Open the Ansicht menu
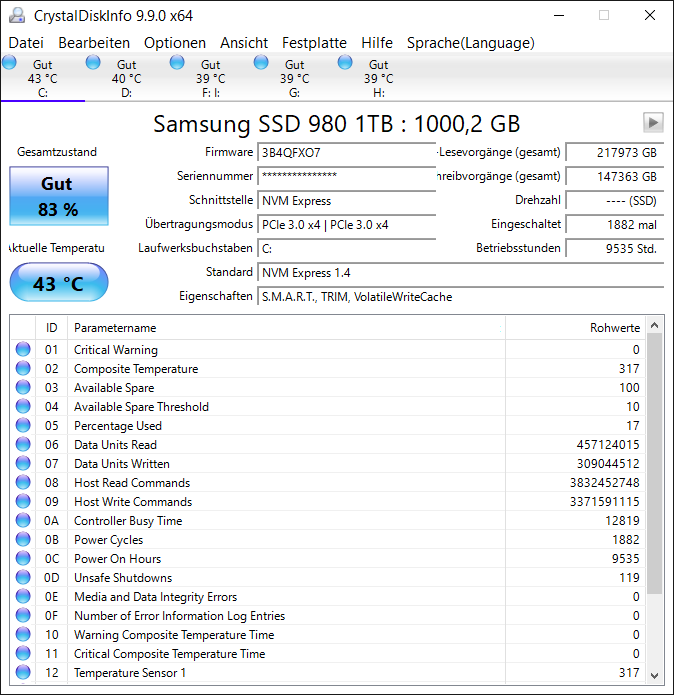 [x=244, y=43]
